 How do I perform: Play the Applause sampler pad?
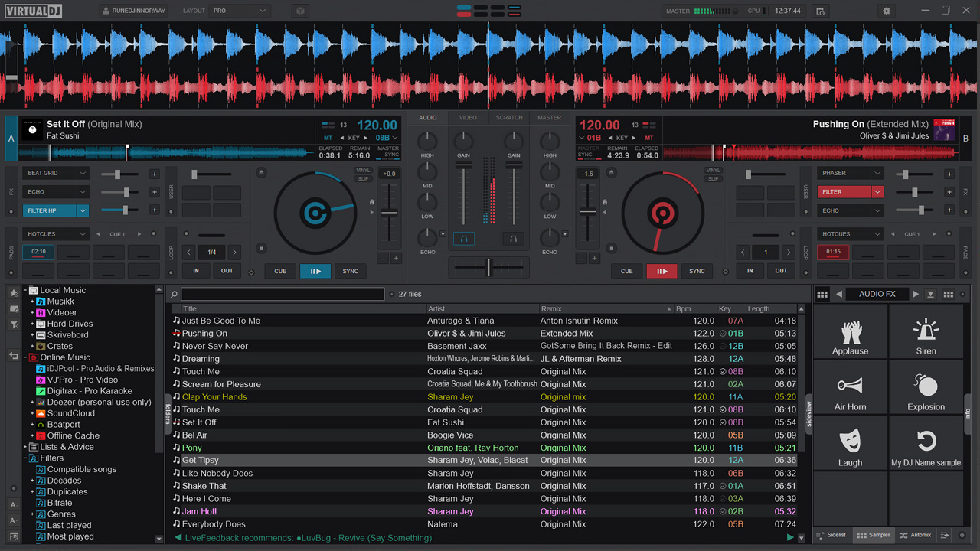[850, 333]
